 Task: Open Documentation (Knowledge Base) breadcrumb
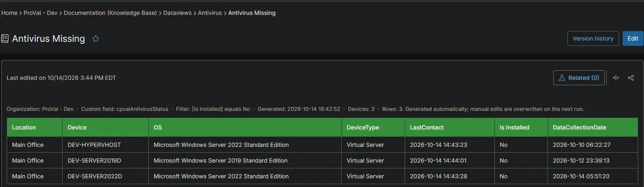tap(110, 13)
